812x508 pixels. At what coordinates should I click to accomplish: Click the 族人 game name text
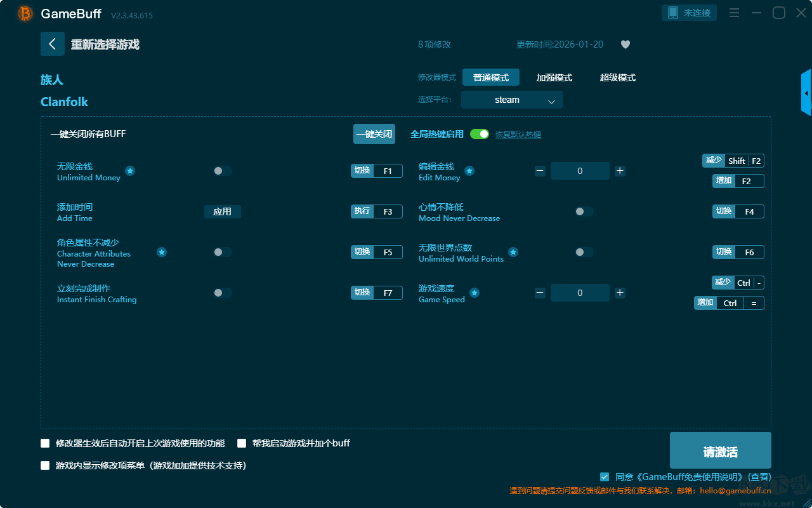pyautogui.click(x=52, y=80)
